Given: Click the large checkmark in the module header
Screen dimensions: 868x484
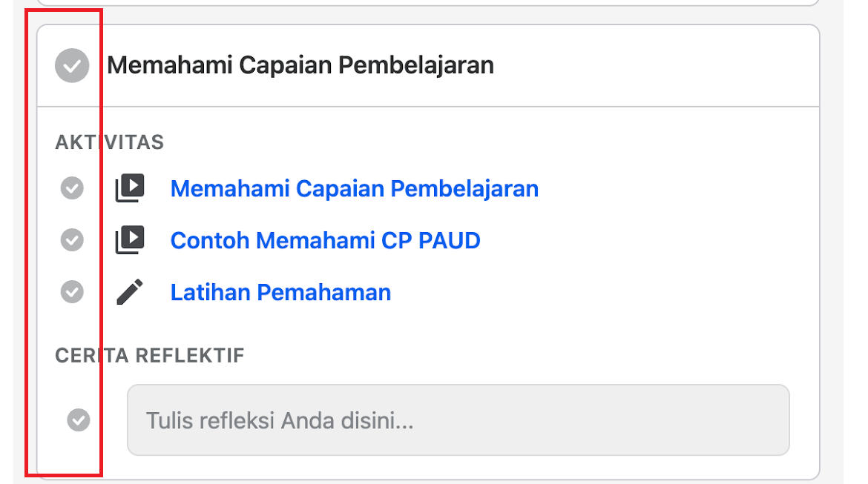Looking at the screenshot, I should click(72, 65).
